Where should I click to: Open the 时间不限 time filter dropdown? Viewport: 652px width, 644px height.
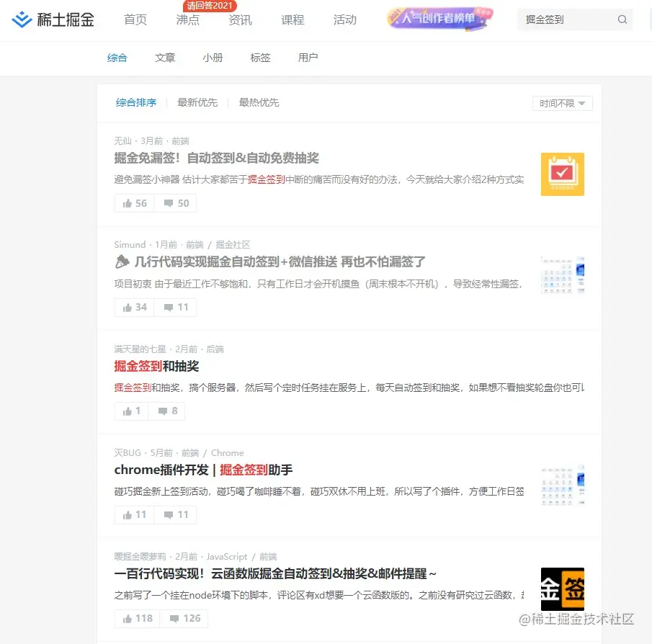562,103
